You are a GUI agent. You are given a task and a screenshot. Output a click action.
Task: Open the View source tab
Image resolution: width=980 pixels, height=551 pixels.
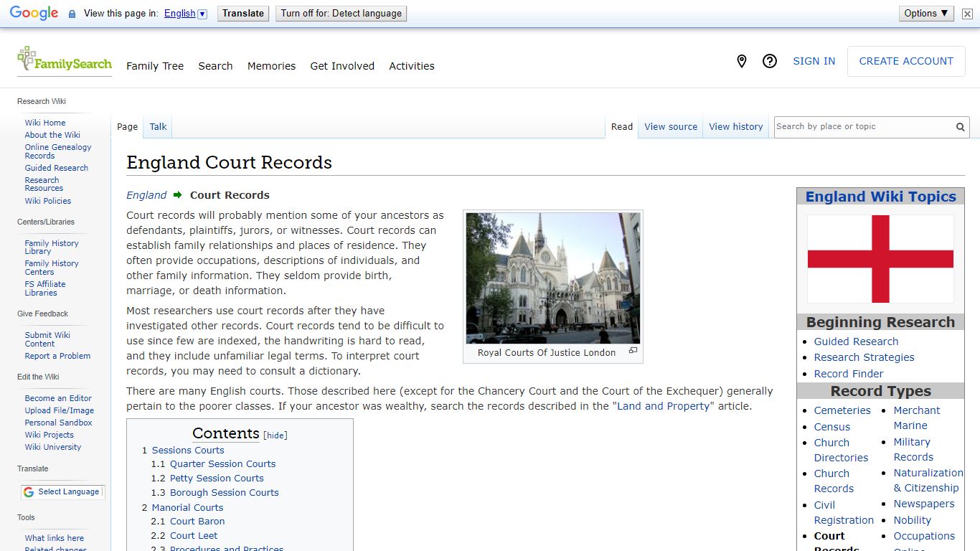point(671,127)
